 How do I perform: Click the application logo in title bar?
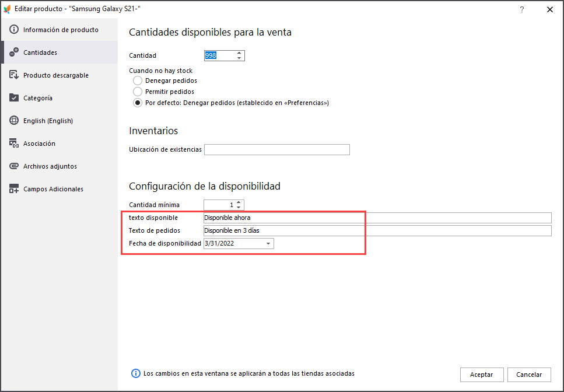6,9
